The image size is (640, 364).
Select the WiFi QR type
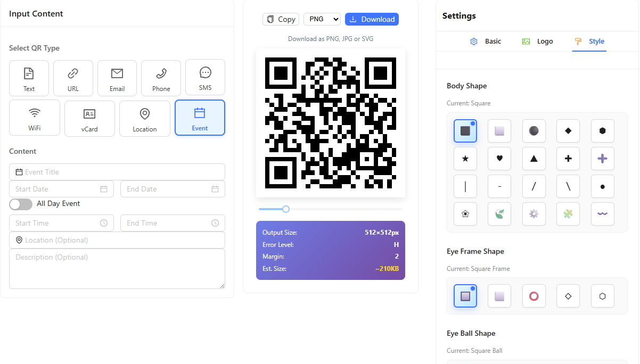pyautogui.click(x=35, y=118)
